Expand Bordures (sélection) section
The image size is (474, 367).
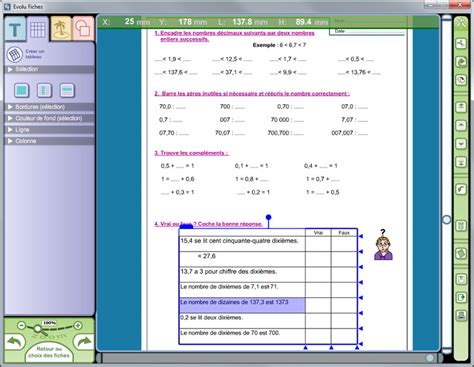click(x=49, y=107)
